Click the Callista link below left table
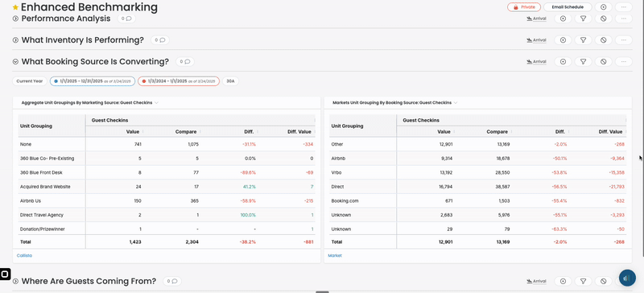 pos(24,256)
